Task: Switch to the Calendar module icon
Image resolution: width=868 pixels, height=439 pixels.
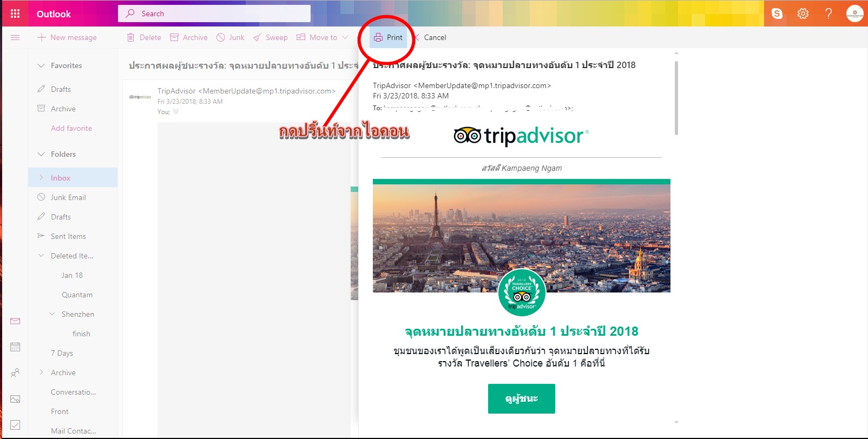Action: point(15,347)
